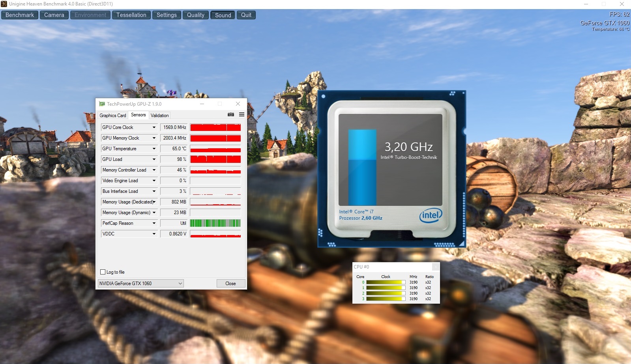
Task: Click the GPU Core Clock history graph
Action: tap(215, 127)
